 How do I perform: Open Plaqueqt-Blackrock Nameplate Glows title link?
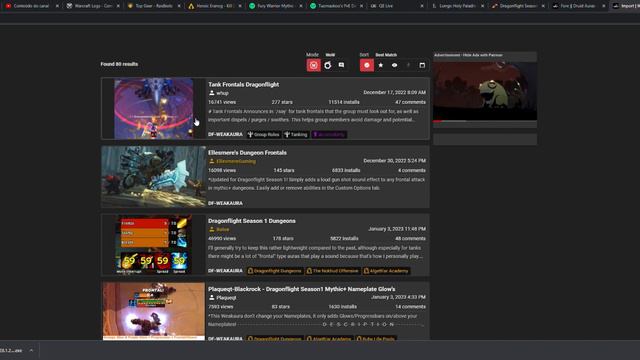(302, 289)
